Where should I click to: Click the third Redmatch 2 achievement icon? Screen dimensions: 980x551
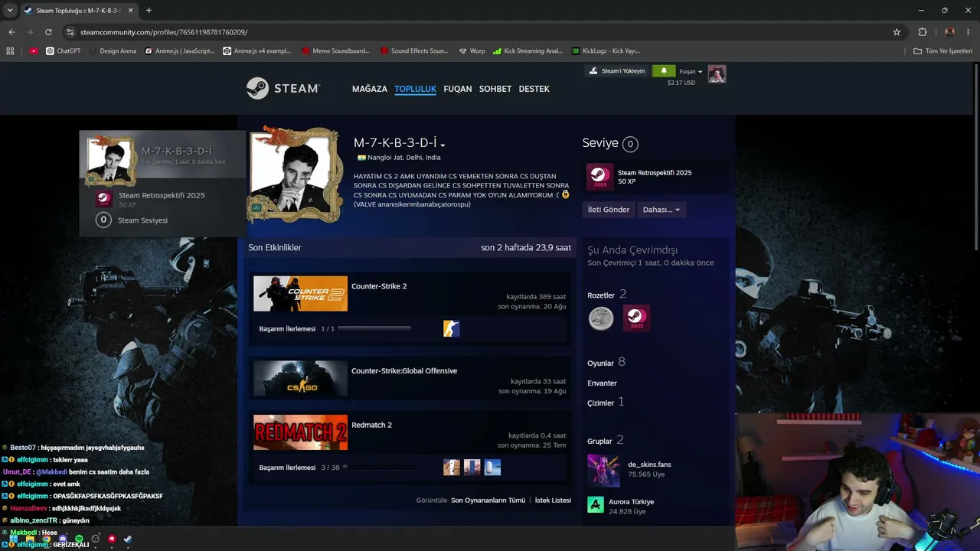492,467
